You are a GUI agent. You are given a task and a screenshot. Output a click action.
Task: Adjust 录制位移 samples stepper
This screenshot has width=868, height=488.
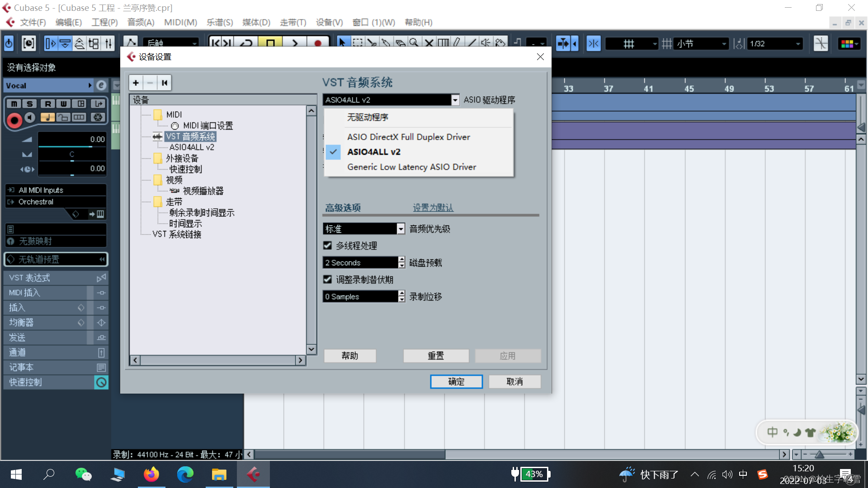click(x=402, y=296)
